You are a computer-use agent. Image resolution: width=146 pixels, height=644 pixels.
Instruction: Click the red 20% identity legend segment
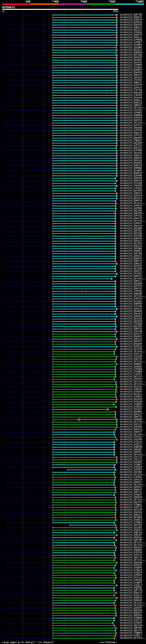pos(16,4)
